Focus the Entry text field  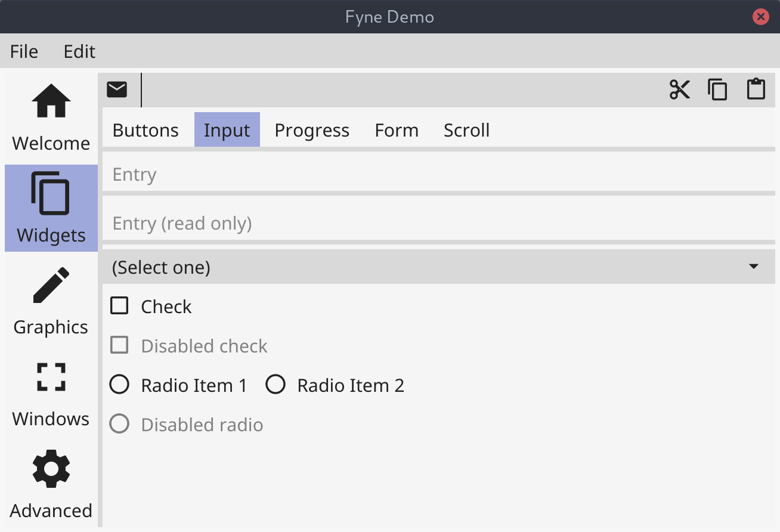pyautogui.click(x=439, y=174)
